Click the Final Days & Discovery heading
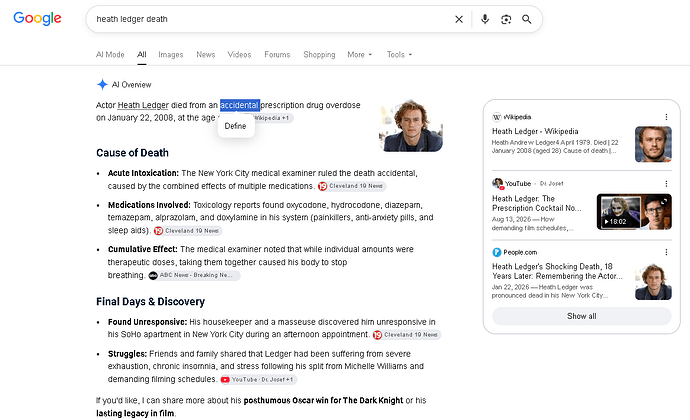 [x=150, y=302]
